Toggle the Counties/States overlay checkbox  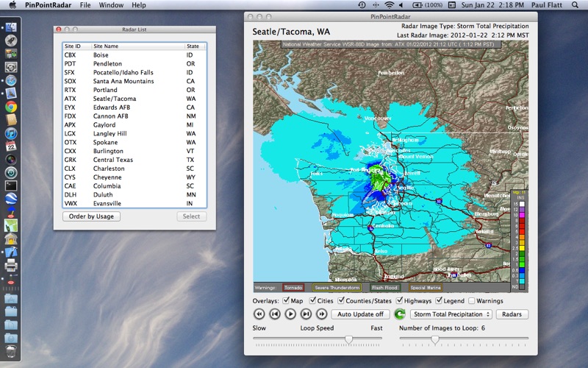pyautogui.click(x=341, y=300)
